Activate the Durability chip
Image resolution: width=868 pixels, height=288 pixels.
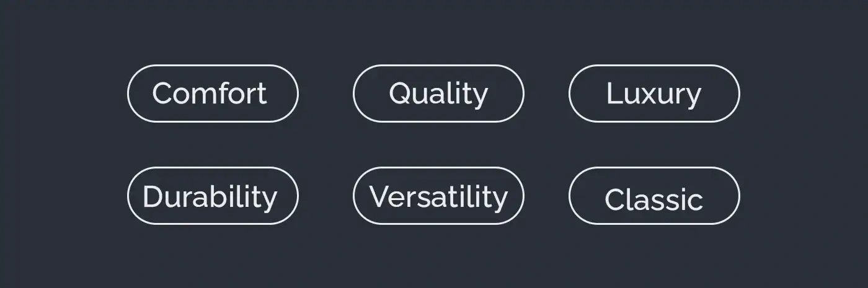213,196
